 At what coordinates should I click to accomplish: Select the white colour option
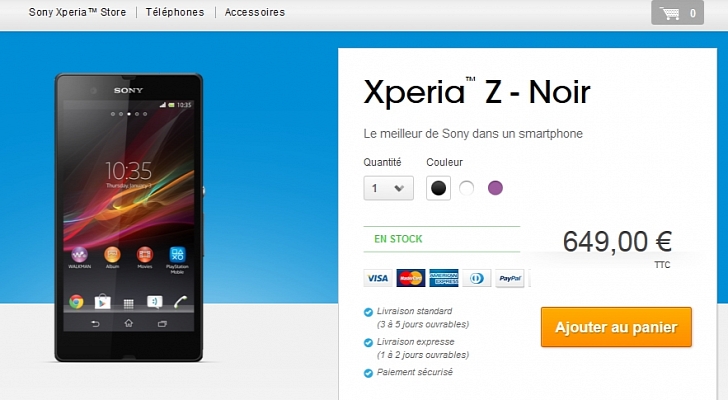click(x=467, y=188)
